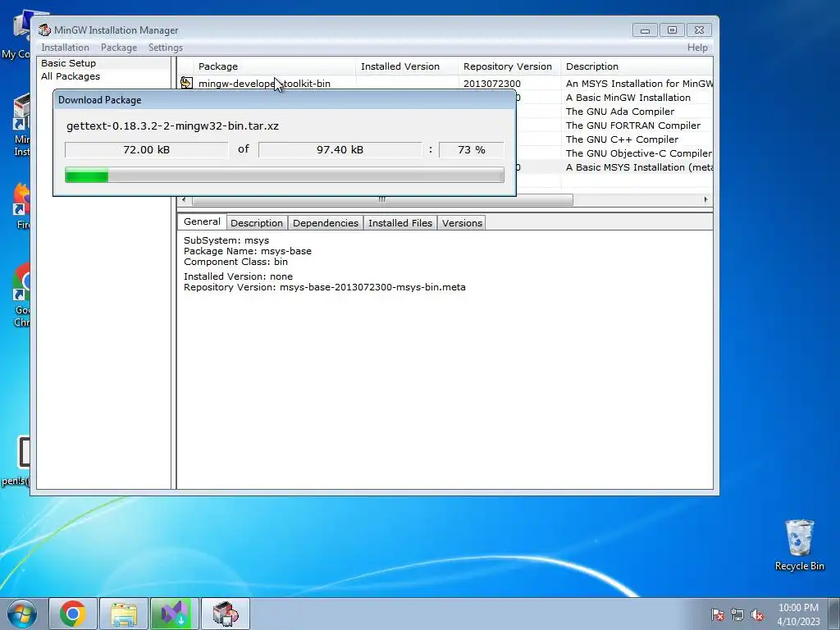Click 'An MSYS Installation for MinGW' description
This screenshot has height=630, width=840.
tap(639, 84)
